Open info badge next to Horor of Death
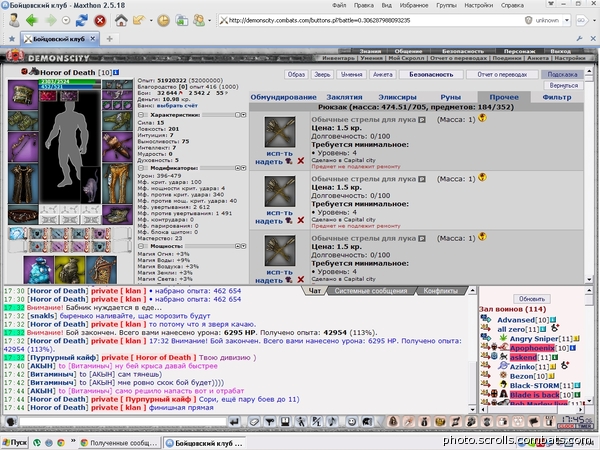Screen dimensions: 600x450 click(x=116, y=72)
